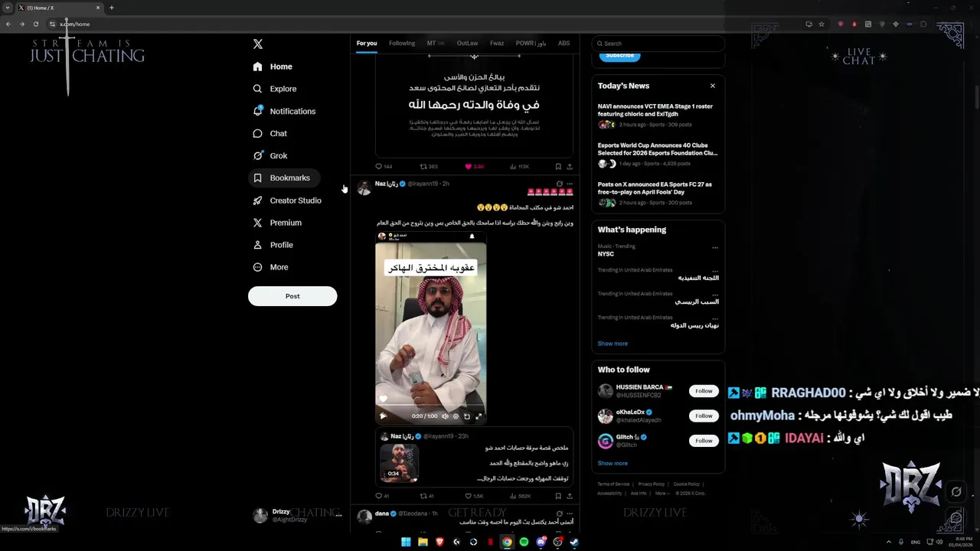The image size is (980, 551).
Task: Open Chat from the sidebar
Action: click(269, 133)
